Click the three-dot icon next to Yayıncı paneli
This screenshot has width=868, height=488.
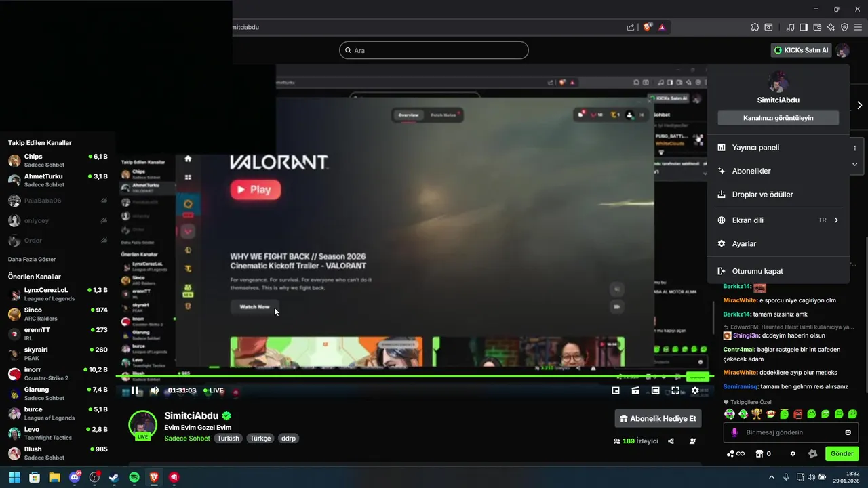click(x=854, y=148)
